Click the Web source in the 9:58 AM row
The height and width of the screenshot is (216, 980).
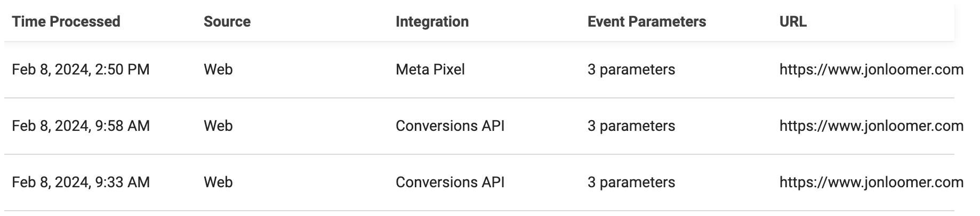pos(218,126)
